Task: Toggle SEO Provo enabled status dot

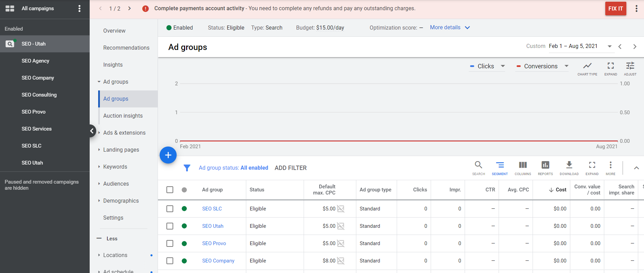Action: coord(184,243)
